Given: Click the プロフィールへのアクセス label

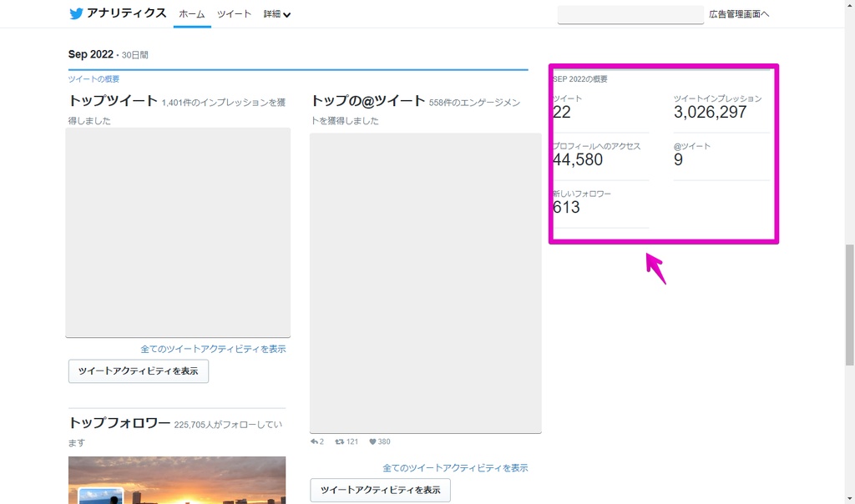Looking at the screenshot, I should pyautogui.click(x=596, y=146).
